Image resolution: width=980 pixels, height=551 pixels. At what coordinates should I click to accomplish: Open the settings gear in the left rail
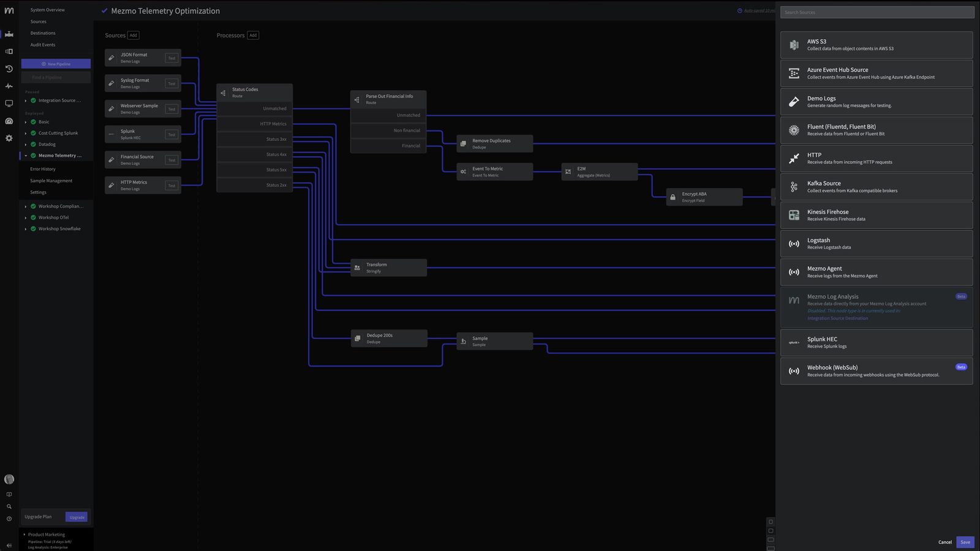9,138
